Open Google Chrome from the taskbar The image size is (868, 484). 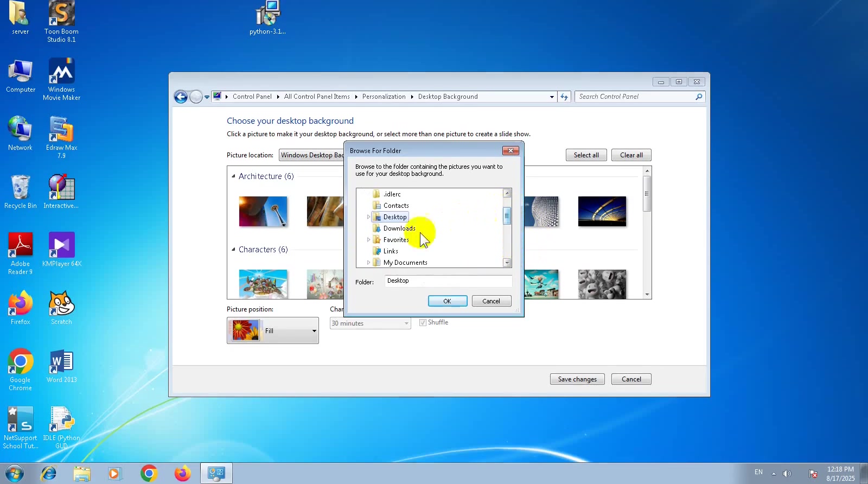(149, 473)
